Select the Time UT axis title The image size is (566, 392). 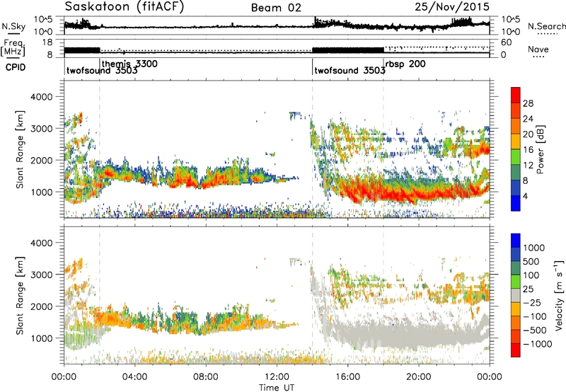277,388
